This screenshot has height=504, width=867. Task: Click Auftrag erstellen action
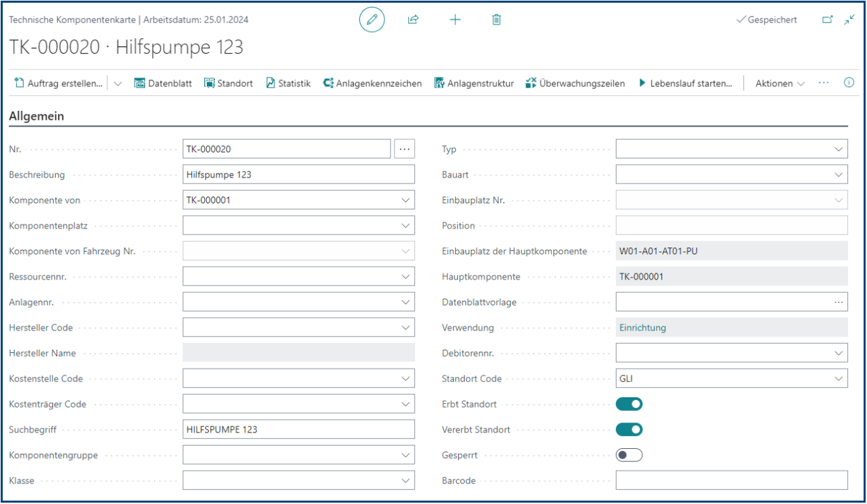tap(59, 84)
